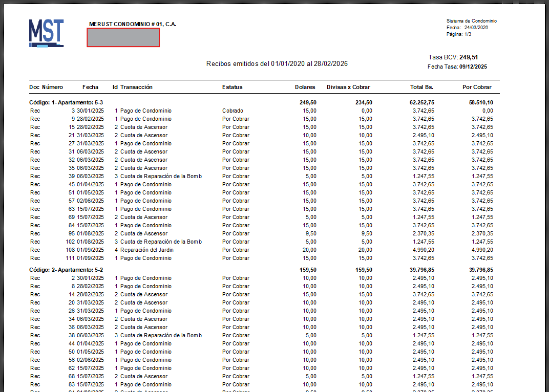Click the 'Estatus' column header
The image size is (549, 392).
232,87
